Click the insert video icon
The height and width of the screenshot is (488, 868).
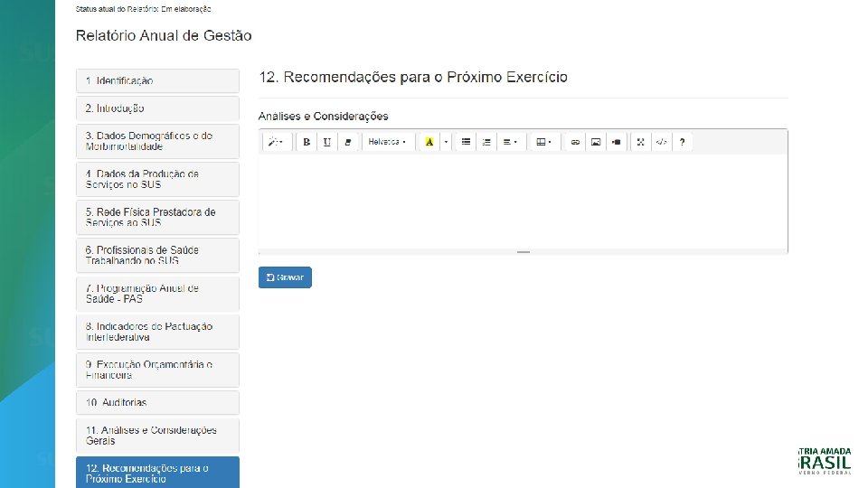pyautogui.click(x=616, y=142)
